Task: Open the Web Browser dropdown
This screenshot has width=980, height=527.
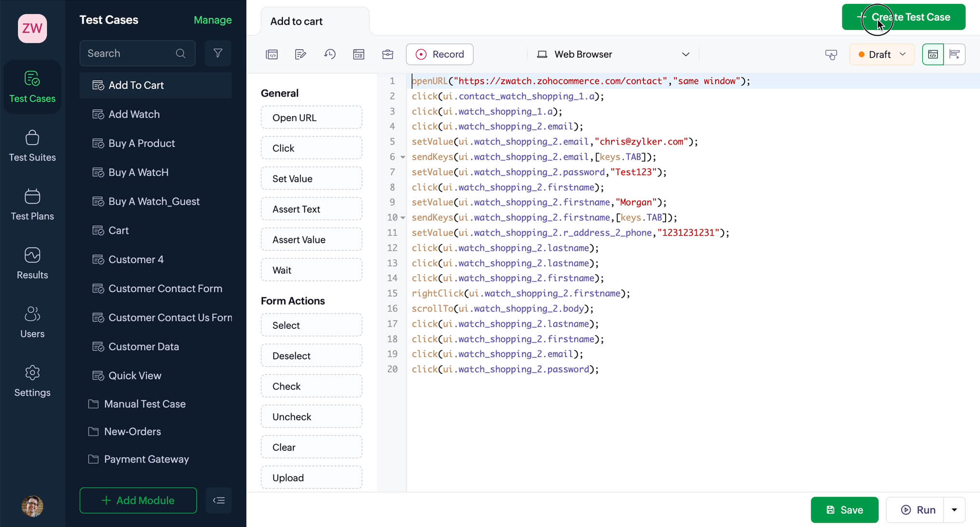Action: [612, 54]
